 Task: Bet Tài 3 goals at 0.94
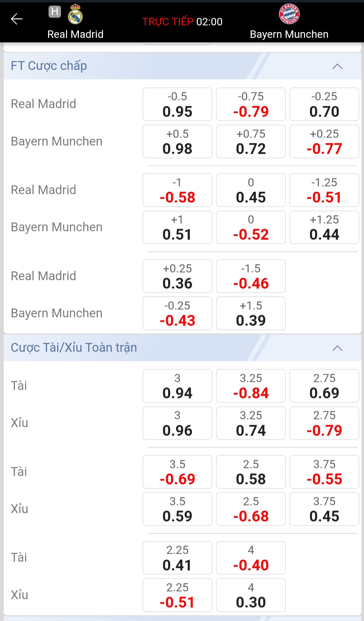177,386
